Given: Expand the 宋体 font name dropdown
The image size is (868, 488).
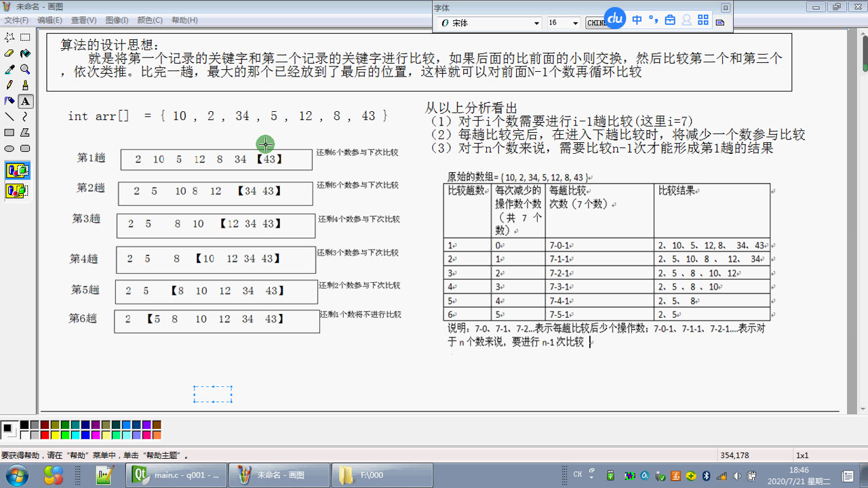Looking at the screenshot, I should pos(536,23).
